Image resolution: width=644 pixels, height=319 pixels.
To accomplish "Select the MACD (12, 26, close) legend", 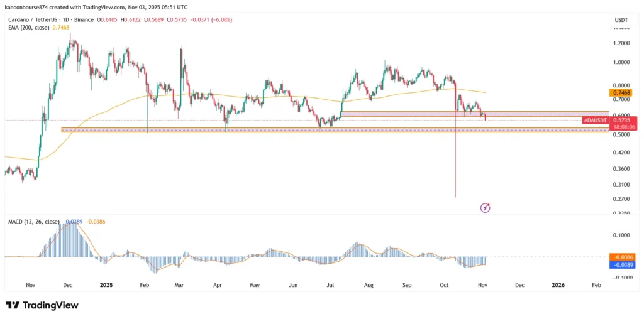I will coord(34,222).
